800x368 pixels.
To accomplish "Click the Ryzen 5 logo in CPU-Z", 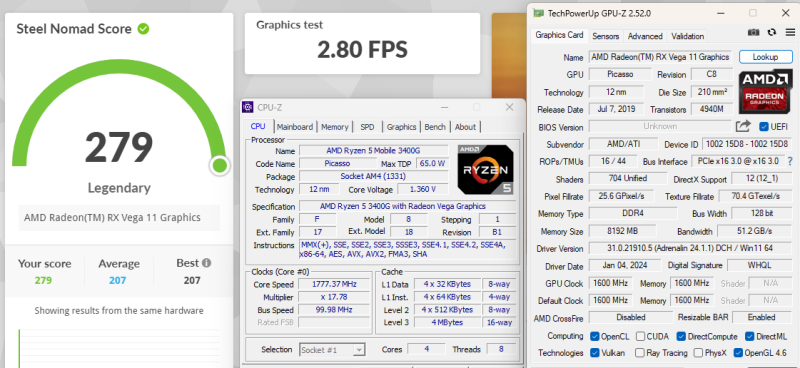I will pyautogui.click(x=485, y=169).
